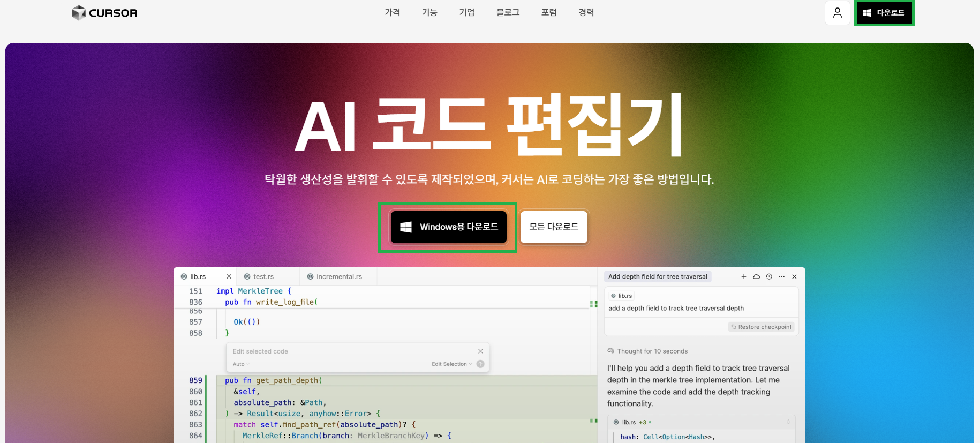Close the chat panel with X

pos(795,277)
